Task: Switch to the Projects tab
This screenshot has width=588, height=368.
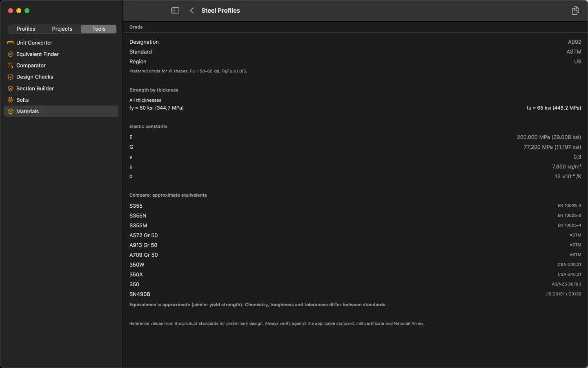Action: point(62,29)
